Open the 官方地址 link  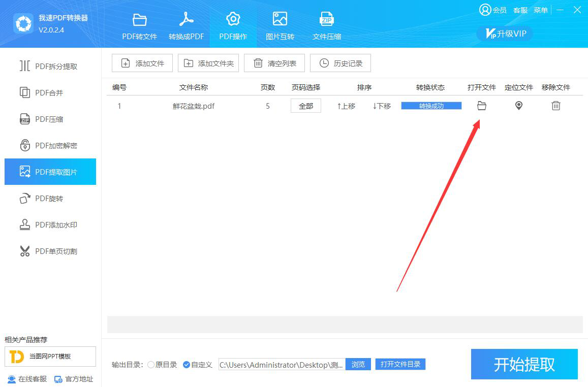point(74,379)
